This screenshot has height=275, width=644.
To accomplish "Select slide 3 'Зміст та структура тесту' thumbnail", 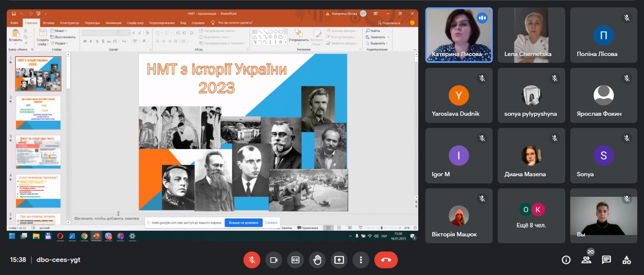I will point(38,152).
